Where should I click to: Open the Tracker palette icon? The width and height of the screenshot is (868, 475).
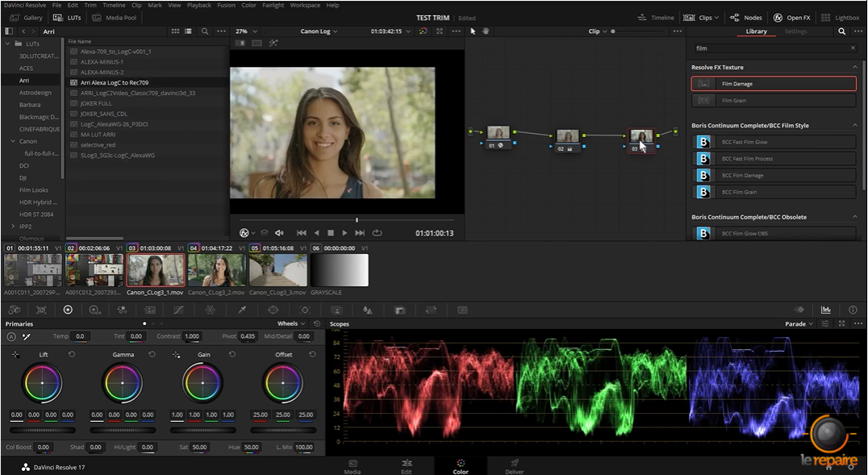click(x=304, y=310)
